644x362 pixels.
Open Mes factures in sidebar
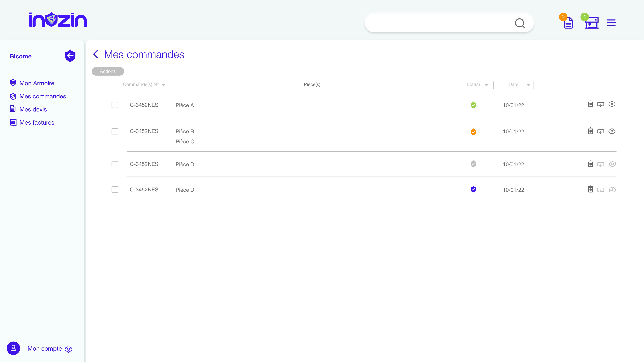37,122
